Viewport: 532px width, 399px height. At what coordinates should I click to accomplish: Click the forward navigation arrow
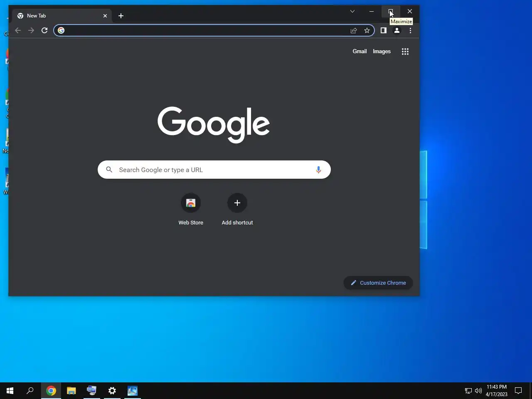click(31, 30)
